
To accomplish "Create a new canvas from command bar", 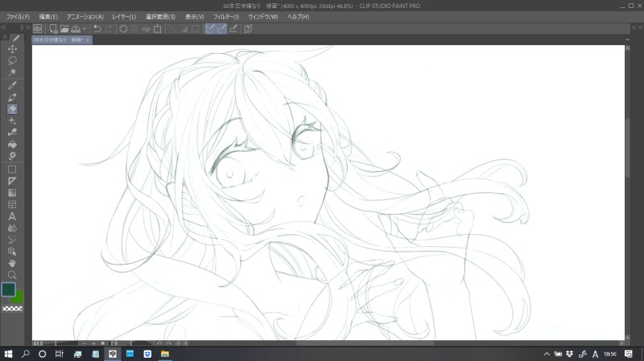I will [53, 29].
